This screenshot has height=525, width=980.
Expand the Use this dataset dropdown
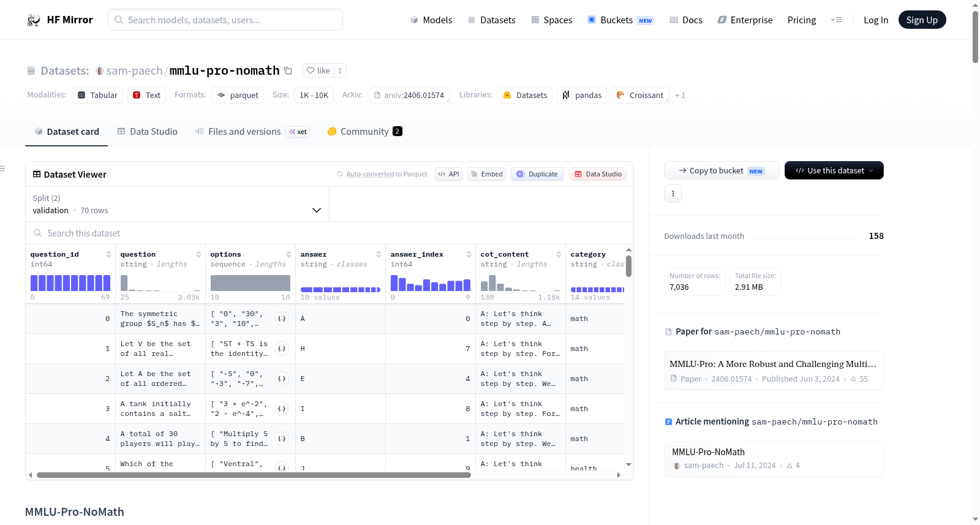tap(834, 170)
